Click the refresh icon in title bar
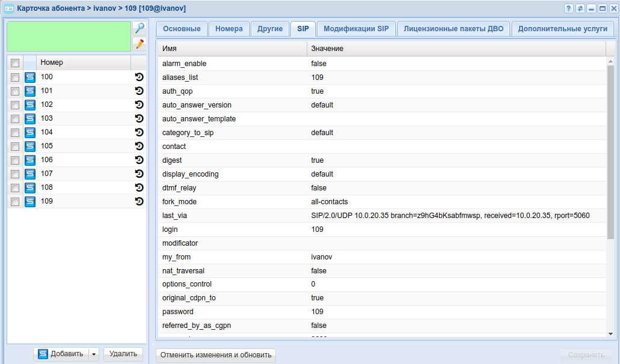Viewport: 620px width, 364px height. (580, 8)
